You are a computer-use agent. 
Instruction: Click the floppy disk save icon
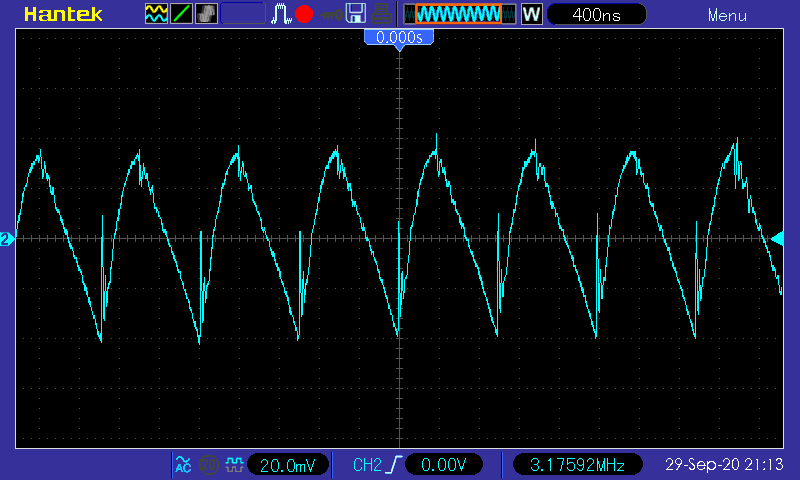(x=356, y=13)
